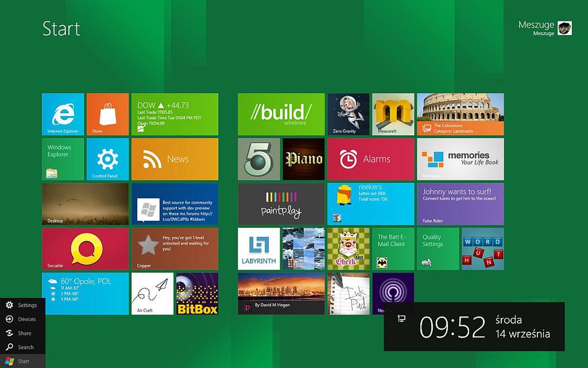Open the Tube Rider tile
The width and height of the screenshot is (588, 368).
click(461, 204)
